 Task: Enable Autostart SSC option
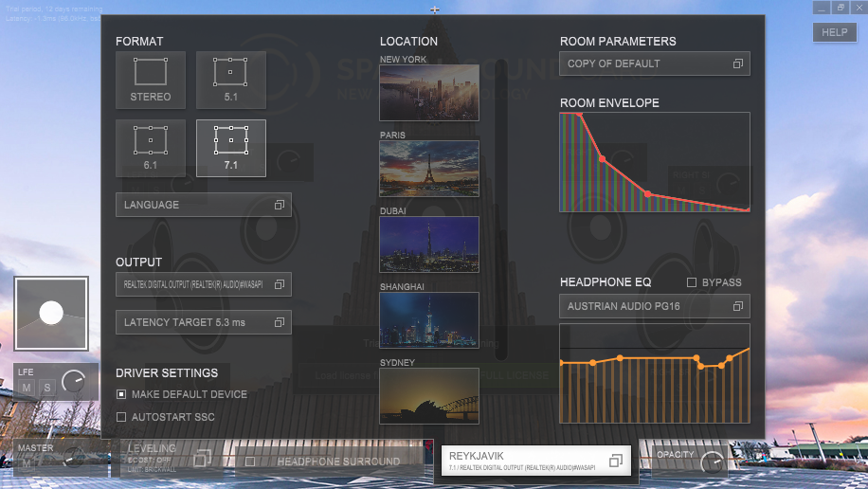pyautogui.click(x=121, y=417)
